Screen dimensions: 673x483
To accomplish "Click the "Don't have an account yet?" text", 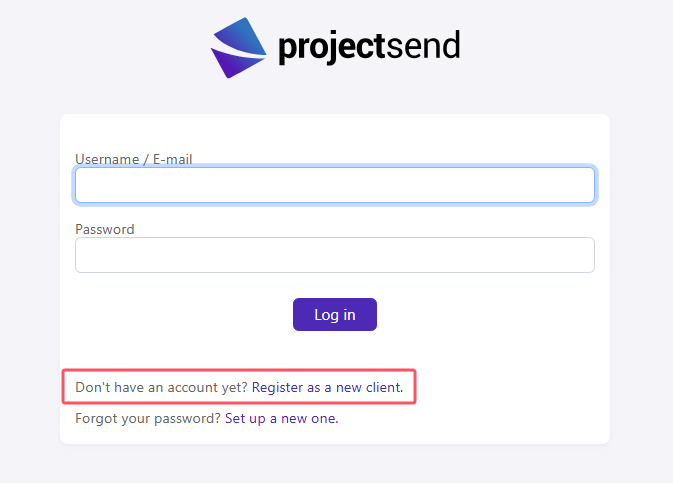I will pos(161,387).
